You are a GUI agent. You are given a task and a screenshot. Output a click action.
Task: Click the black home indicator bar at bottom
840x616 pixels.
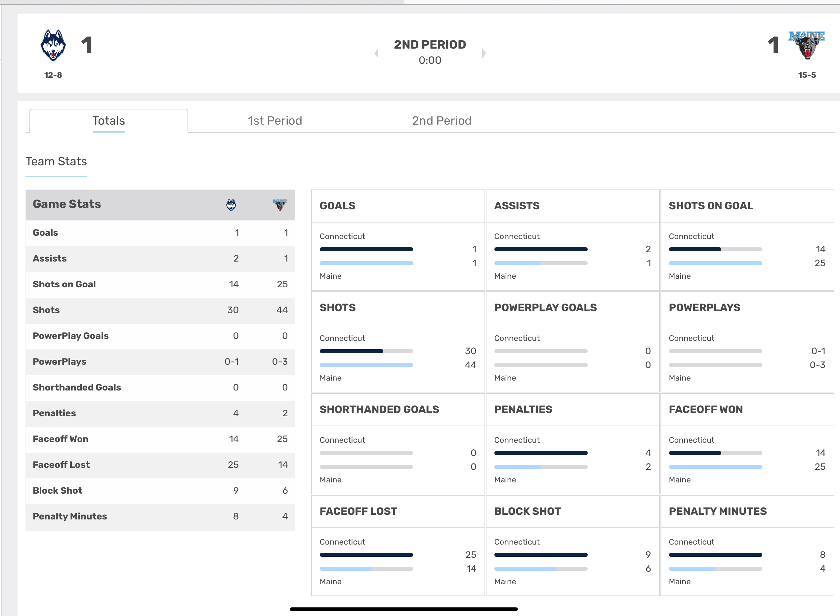403,609
